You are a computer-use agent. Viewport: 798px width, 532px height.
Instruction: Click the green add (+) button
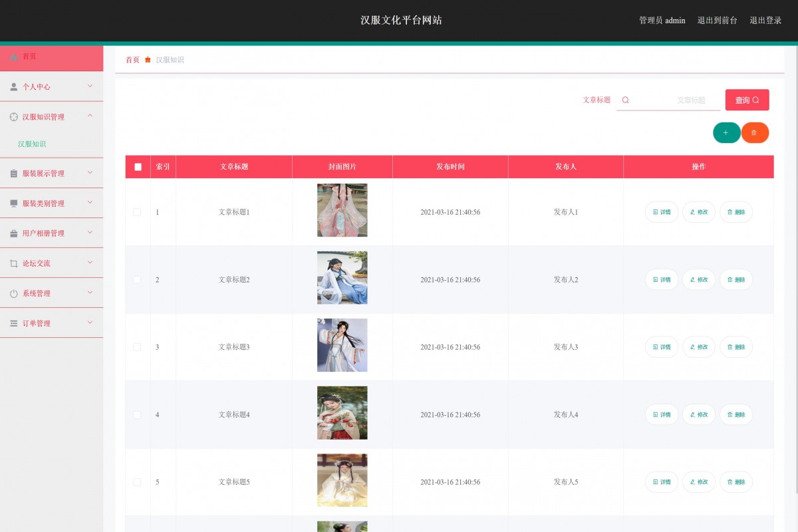[726, 133]
